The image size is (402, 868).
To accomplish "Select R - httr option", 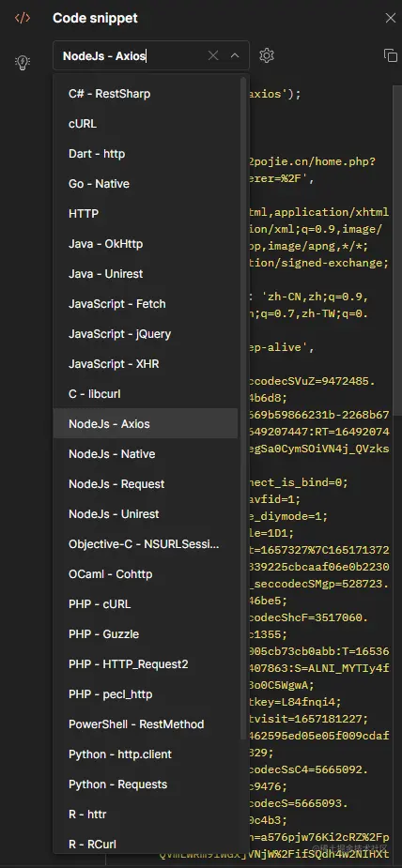I will 146,815.
